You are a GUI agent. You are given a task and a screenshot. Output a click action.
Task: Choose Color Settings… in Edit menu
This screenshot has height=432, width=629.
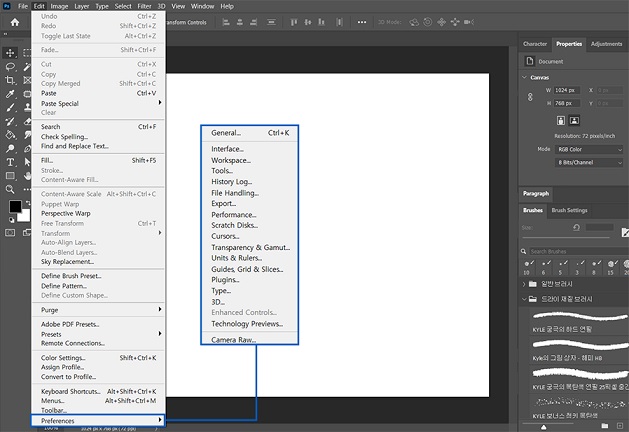point(98,357)
